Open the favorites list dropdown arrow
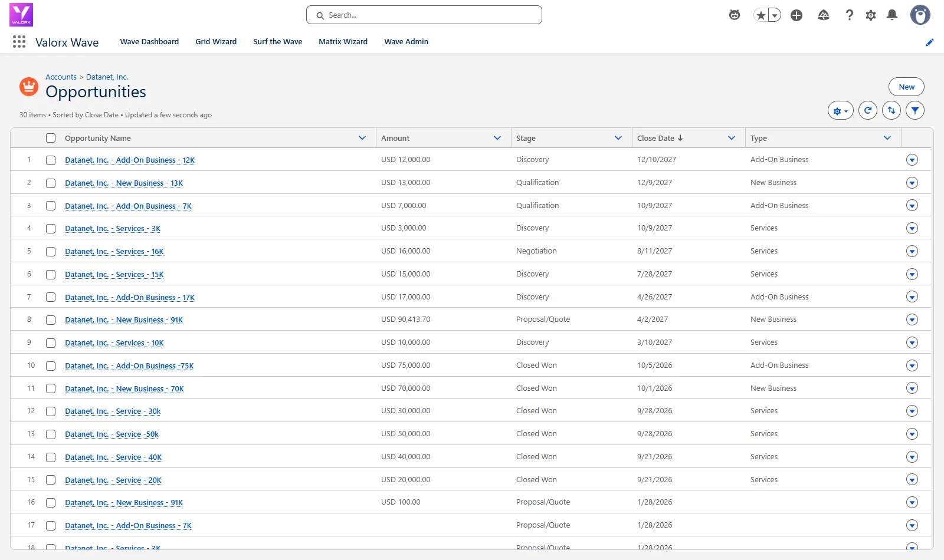Viewport: 944px width, 560px height. [x=775, y=15]
